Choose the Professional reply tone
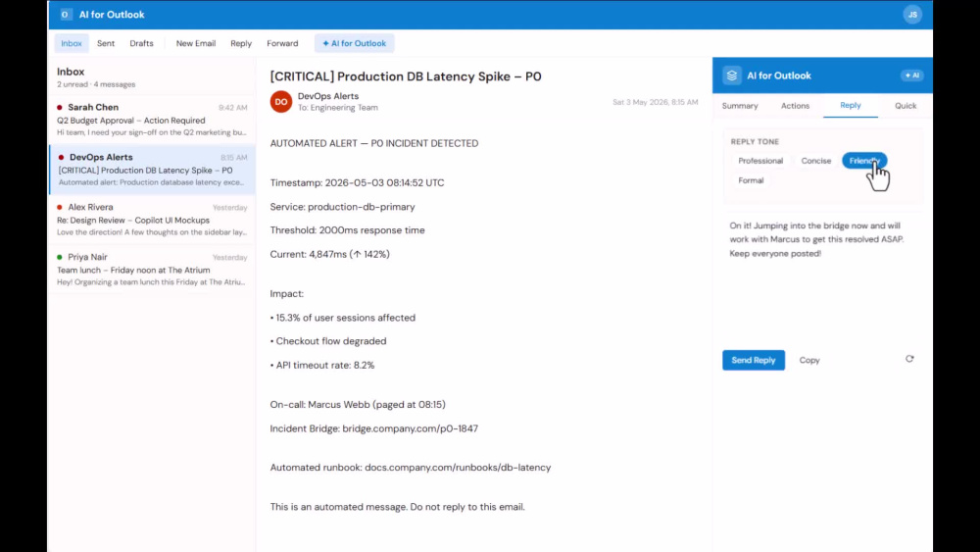 760,161
